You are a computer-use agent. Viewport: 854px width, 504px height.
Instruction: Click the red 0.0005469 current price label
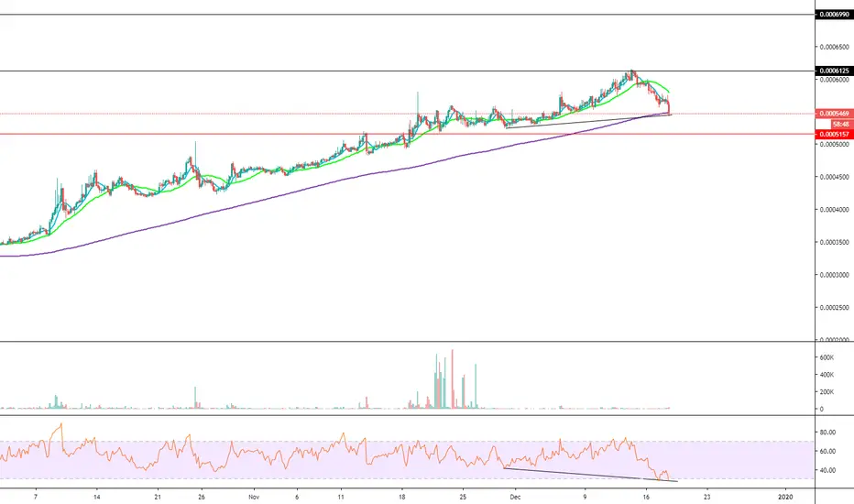click(835, 114)
